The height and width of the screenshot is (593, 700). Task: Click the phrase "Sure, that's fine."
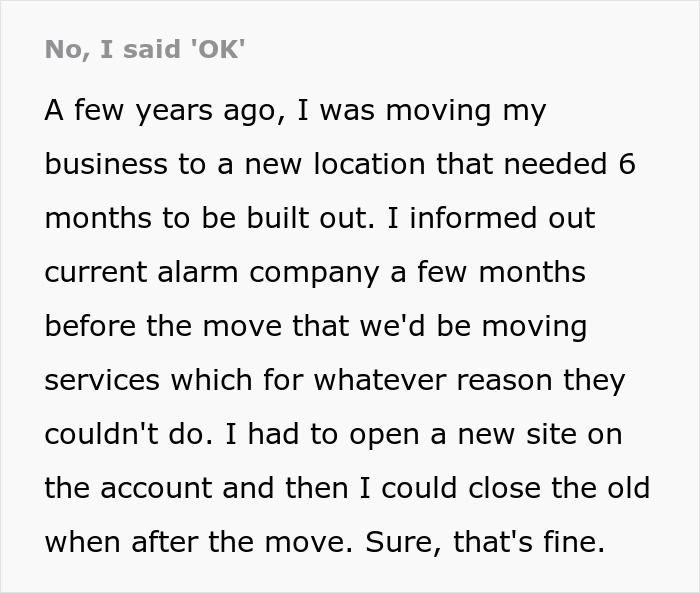tap(485, 542)
